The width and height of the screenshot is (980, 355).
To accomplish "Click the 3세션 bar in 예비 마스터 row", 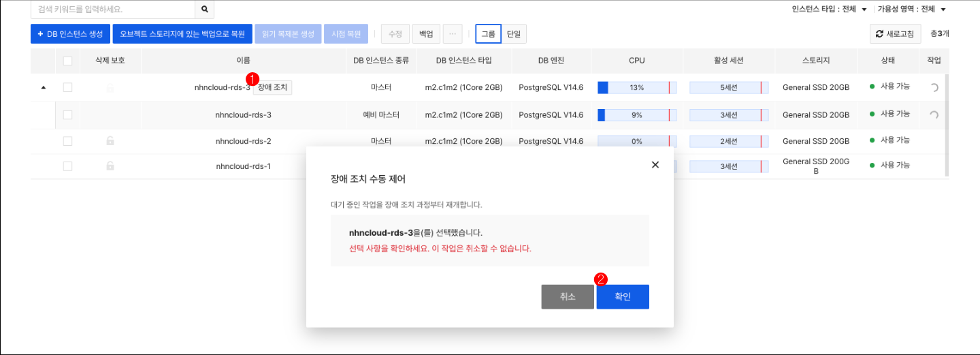I will click(729, 114).
